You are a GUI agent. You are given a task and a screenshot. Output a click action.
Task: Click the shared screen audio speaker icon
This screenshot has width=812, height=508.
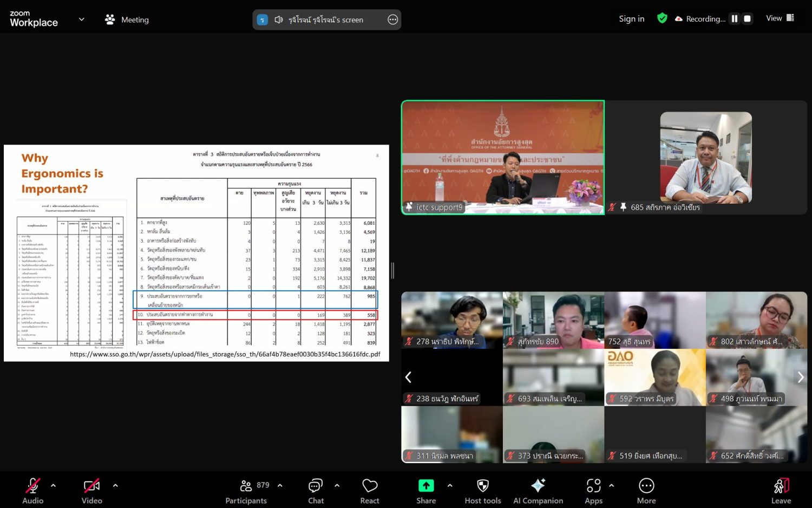click(279, 19)
